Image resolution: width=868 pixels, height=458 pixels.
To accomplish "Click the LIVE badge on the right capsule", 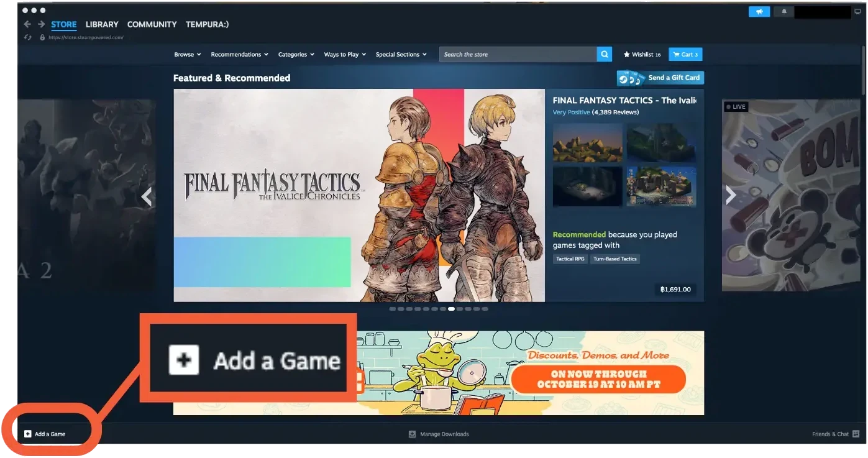I will 736,107.
